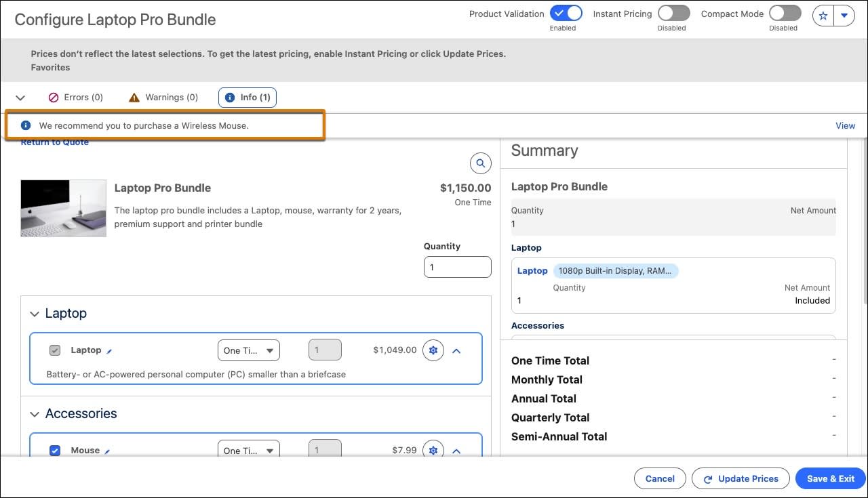Click the $1,049.00 Laptop price
The width and height of the screenshot is (868, 498).
[x=395, y=350]
